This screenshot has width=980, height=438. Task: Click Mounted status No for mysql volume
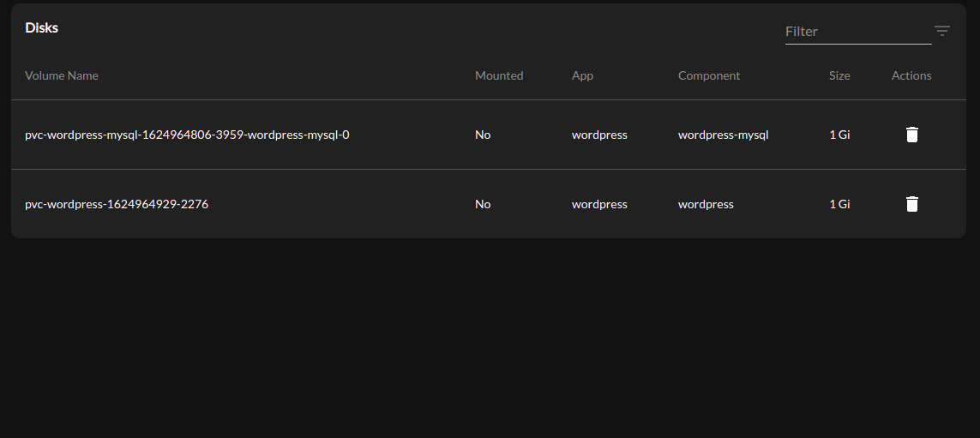click(x=483, y=135)
